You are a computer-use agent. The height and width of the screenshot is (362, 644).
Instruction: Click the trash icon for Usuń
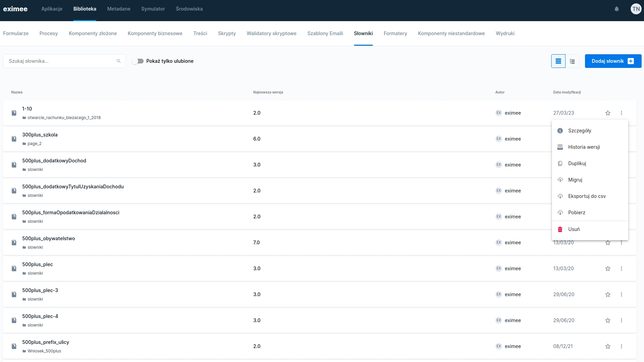click(x=560, y=229)
